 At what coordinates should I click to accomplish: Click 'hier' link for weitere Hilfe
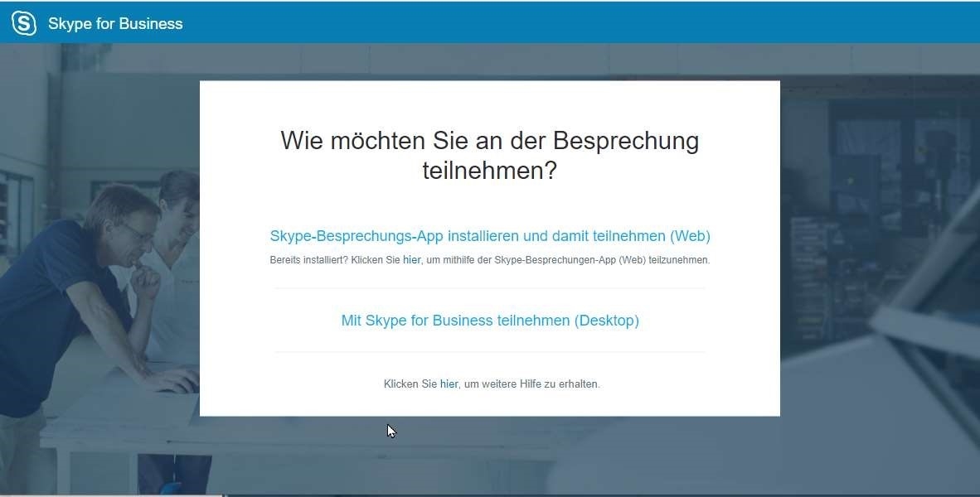pyautogui.click(x=449, y=384)
